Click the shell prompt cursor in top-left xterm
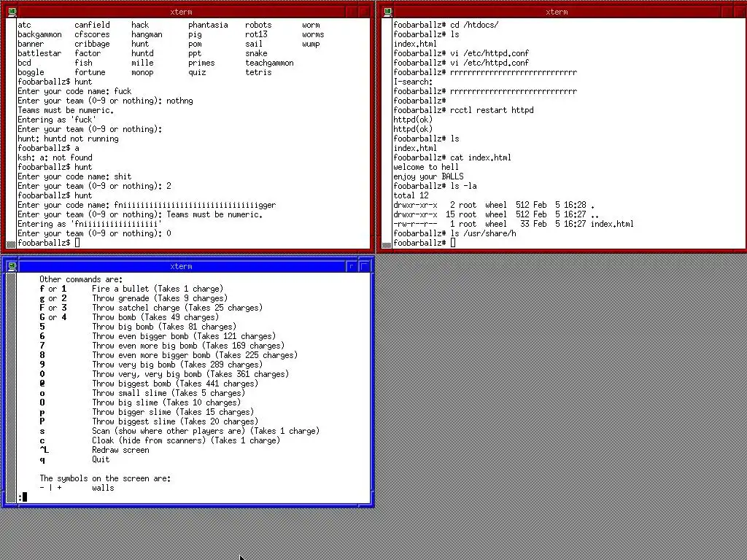This screenshot has width=747, height=560. coord(77,243)
